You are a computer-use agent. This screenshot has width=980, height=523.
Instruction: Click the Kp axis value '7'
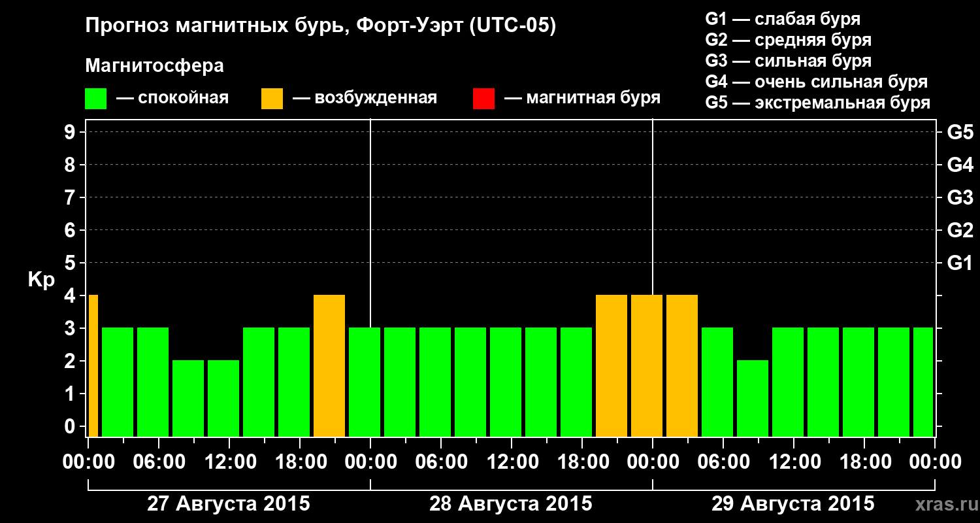[71, 198]
